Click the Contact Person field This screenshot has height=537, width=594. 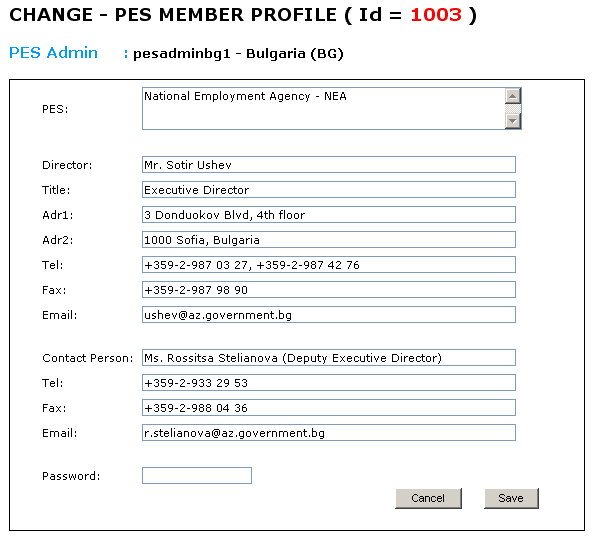click(329, 358)
